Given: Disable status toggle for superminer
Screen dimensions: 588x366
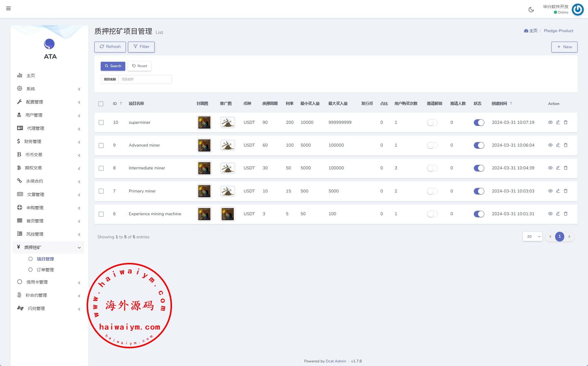Looking at the screenshot, I should click(x=479, y=123).
